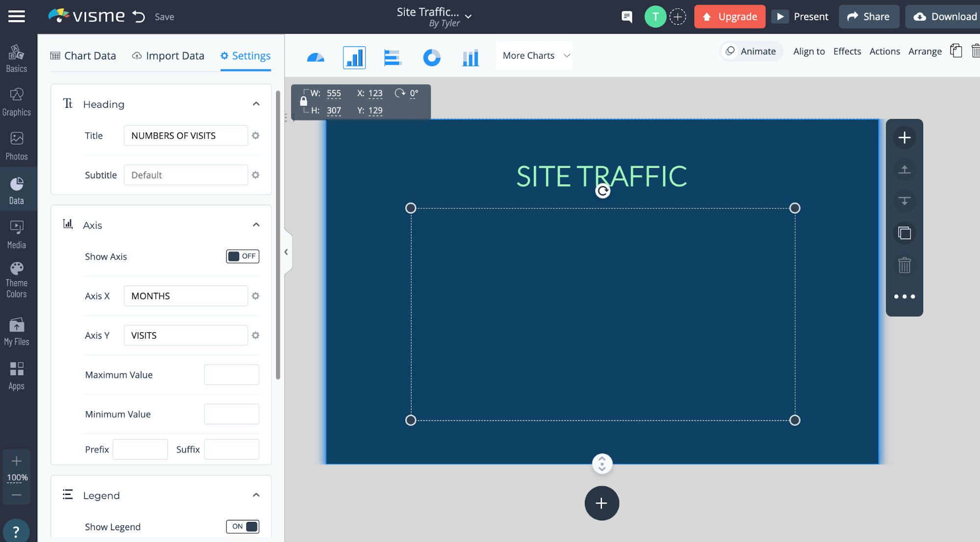980x542 pixels.
Task: Click the rotate handle on chart
Action: point(603,191)
